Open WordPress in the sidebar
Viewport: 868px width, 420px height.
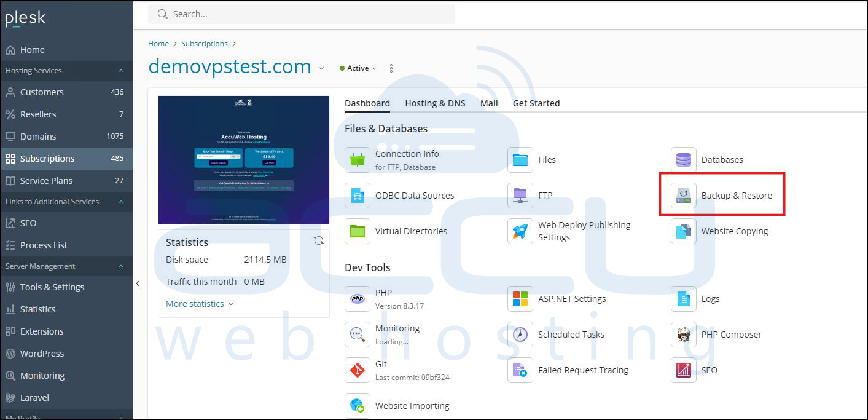[x=66, y=354]
